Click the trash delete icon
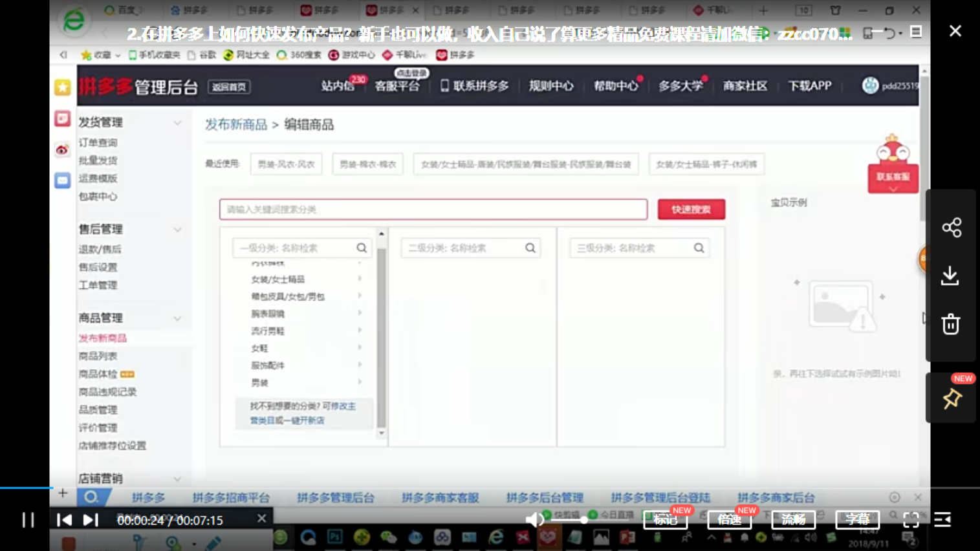Screen dimensions: 980x551 pyautogui.click(x=950, y=324)
